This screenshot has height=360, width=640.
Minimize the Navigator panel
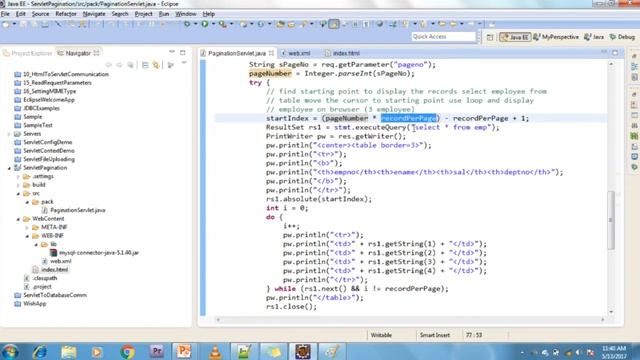172,52
